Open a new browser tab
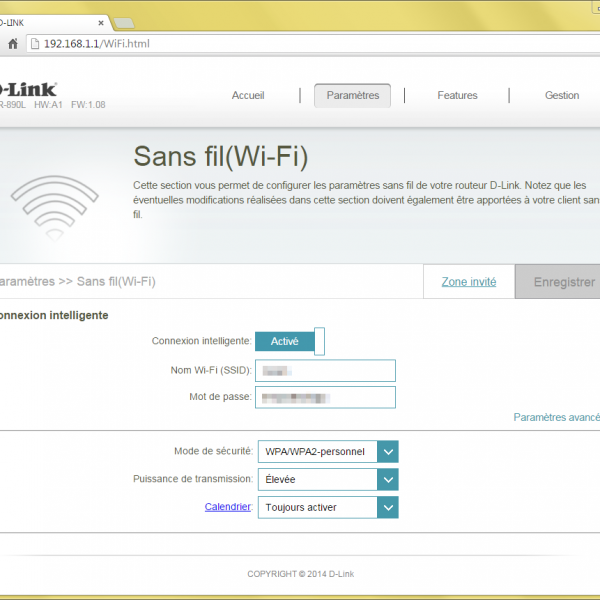 pos(124,22)
